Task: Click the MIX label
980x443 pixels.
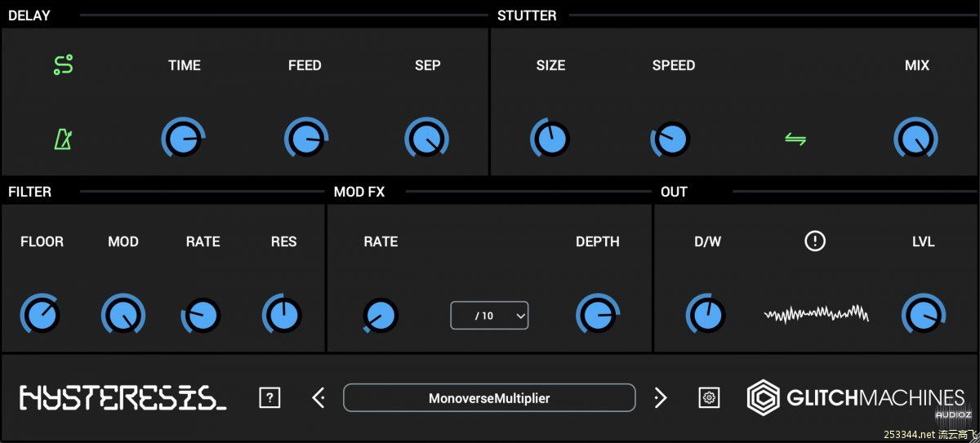Action: (917, 65)
